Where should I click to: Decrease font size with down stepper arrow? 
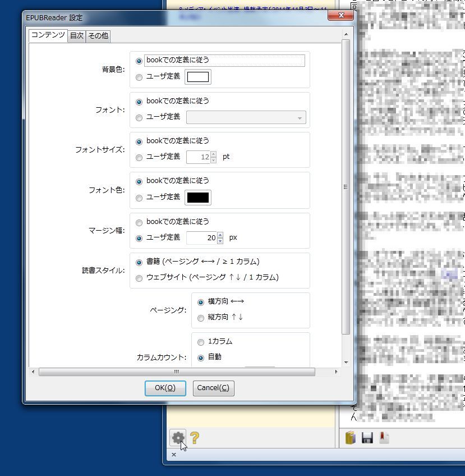point(214,160)
